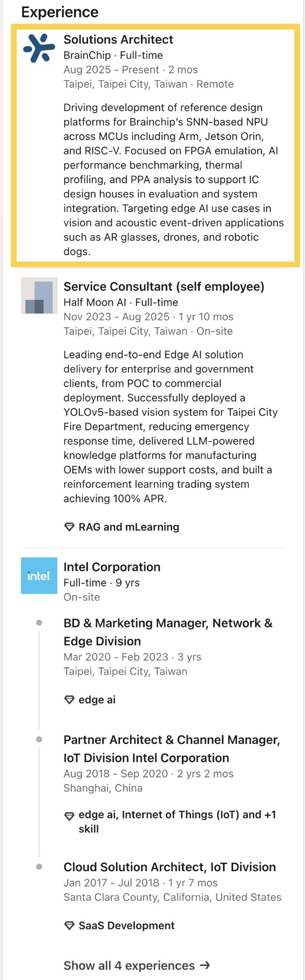This screenshot has height=980, width=305.
Task: Expand the edge ai, Internet of Things +1 skill
Action: click(x=177, y=822)
